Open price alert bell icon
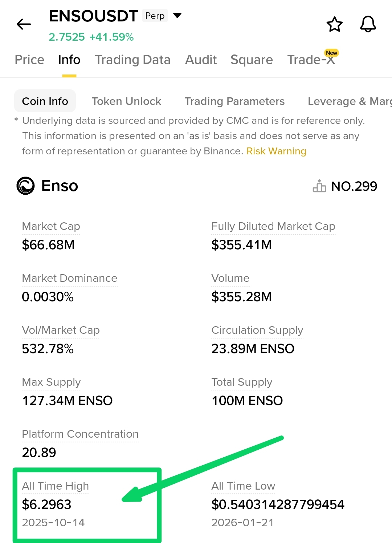Viewport: 392px width, 543px height. 368,24
